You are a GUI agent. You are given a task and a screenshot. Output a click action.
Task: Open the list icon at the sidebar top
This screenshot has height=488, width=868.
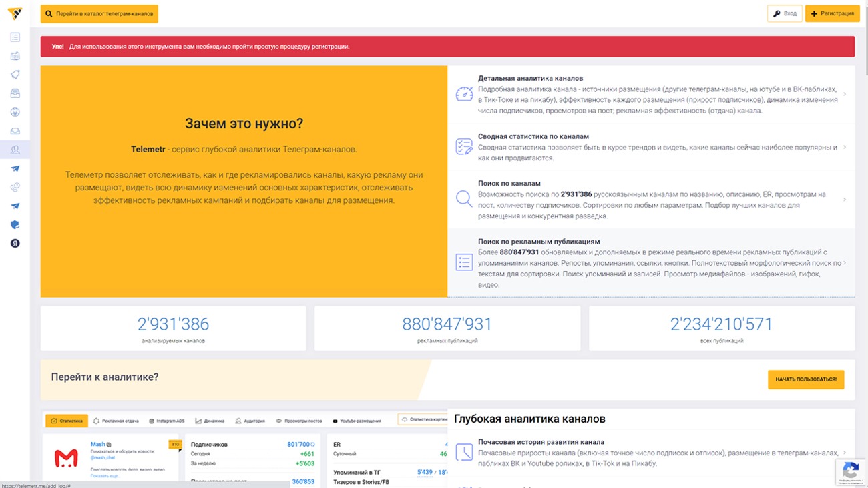[x=15, y=37]
